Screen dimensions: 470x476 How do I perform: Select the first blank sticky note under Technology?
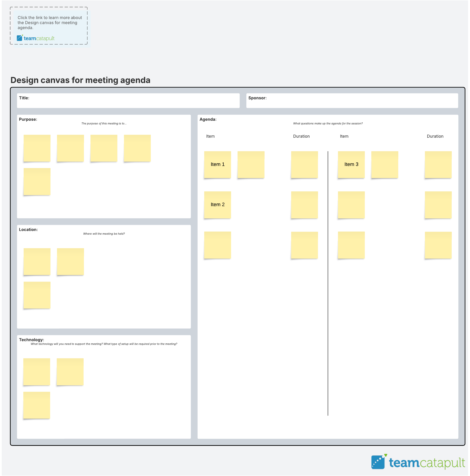37,372
